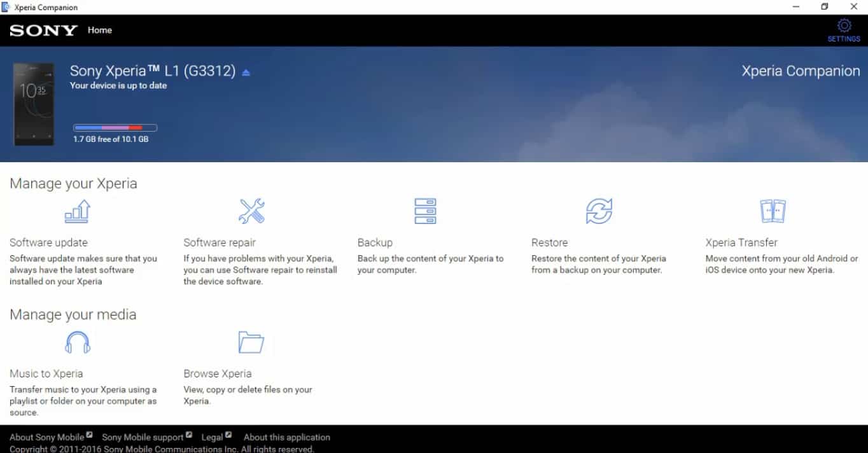Click the Restore heading

click(x=549, y=242)
